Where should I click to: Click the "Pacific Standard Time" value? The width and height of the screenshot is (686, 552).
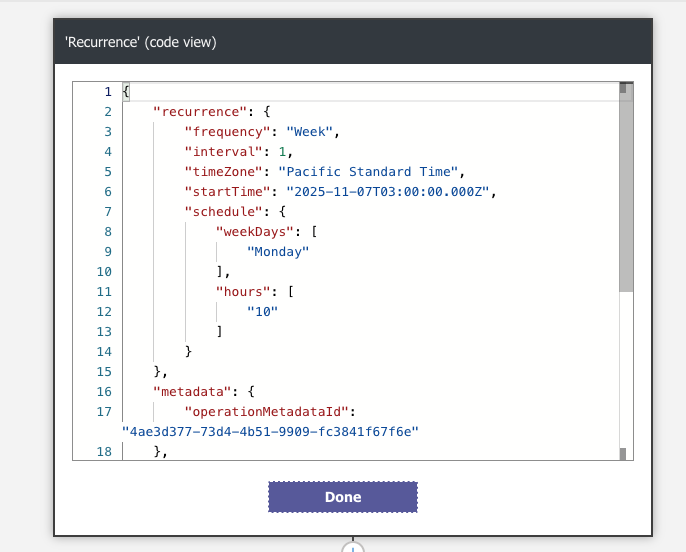coord(368,171)
